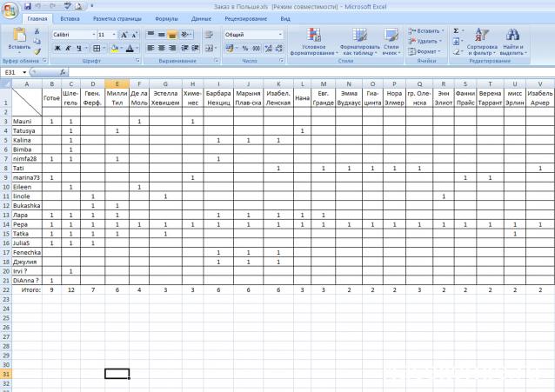Click Условное форматирование button

coord(319,42)
